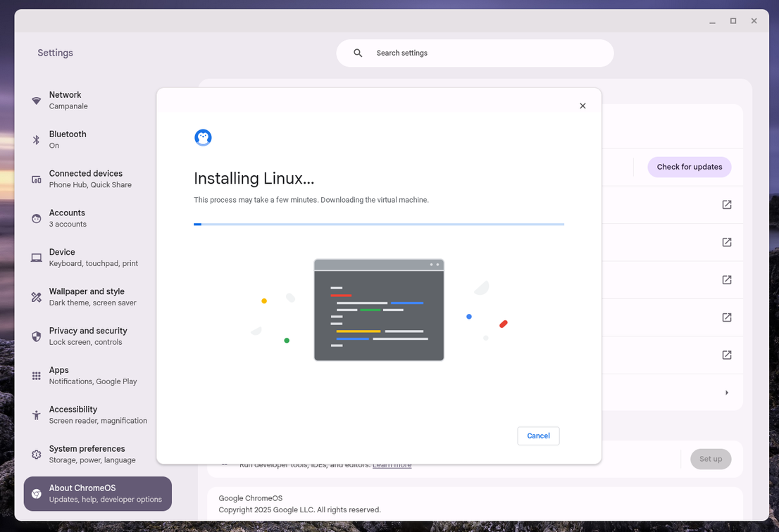Click the Linux install progress bar

coord(378,224)
